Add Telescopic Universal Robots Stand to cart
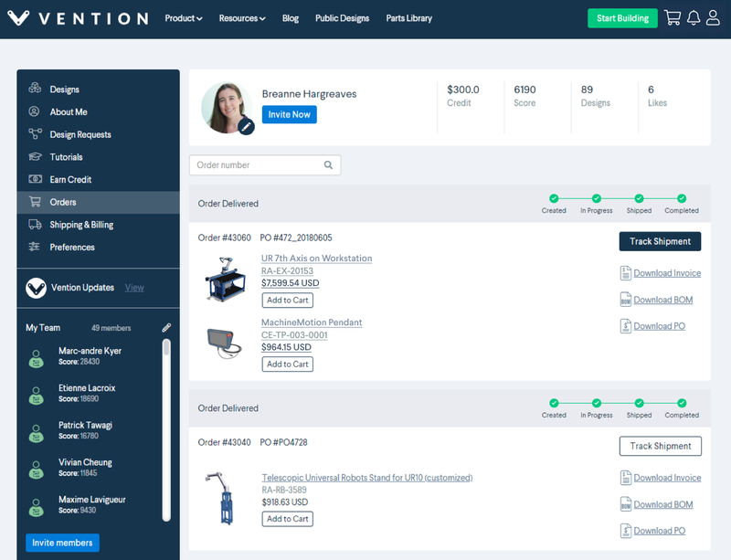 [287, 519]
